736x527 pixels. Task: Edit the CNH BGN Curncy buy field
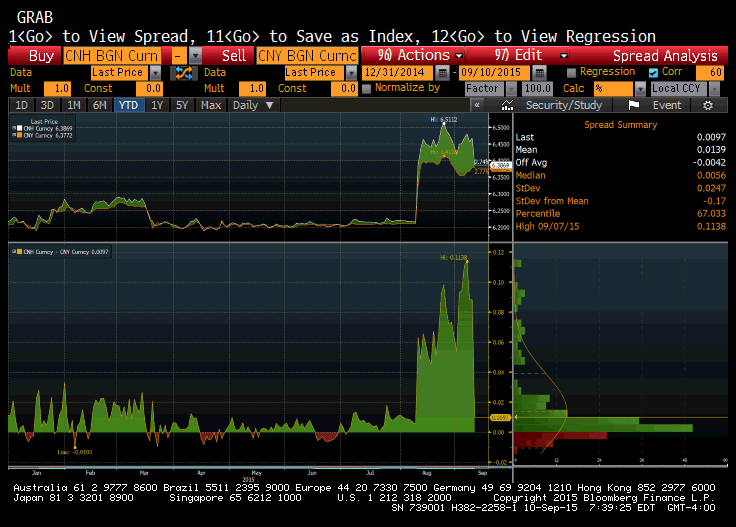(x=112, y=56)
